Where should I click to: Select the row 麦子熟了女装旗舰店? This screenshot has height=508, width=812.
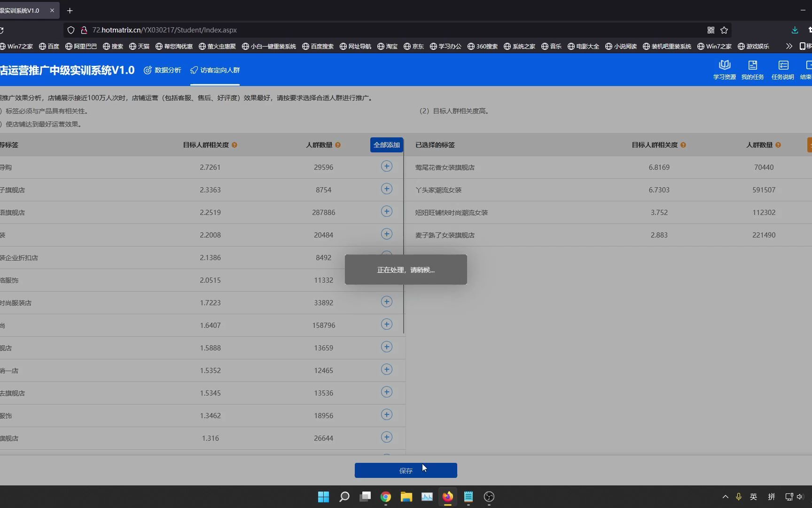tap(609, 235)
